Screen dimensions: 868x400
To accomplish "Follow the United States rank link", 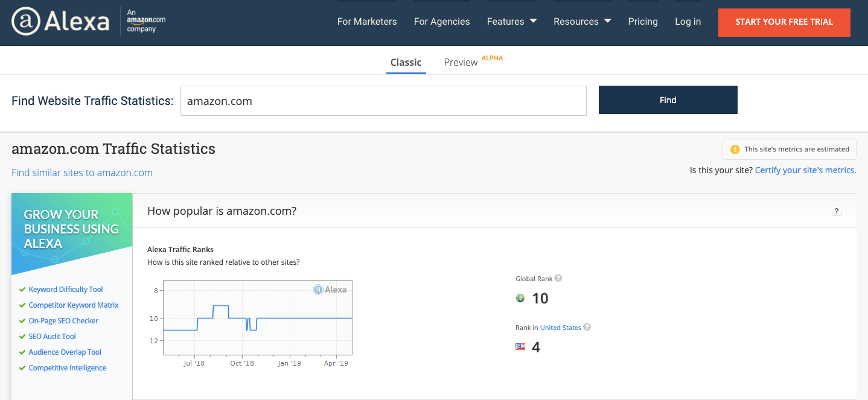I will click(x=561, y=328).
